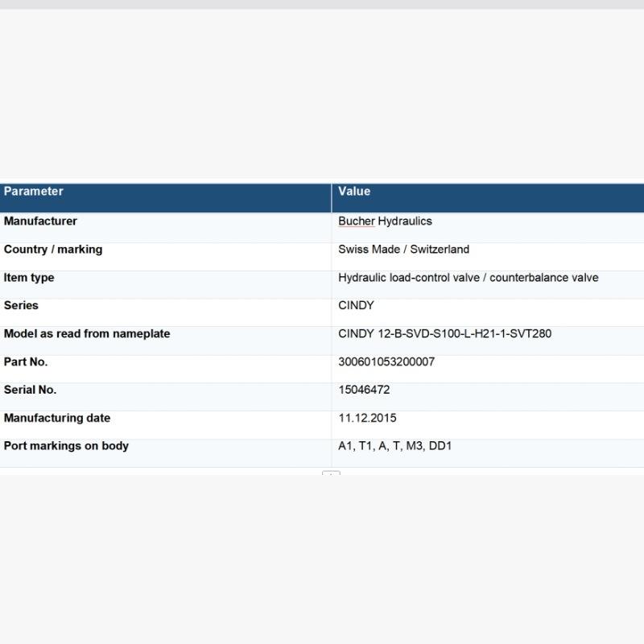Click the part number 300601053200007

pyautogui.click(x=386, y=361)
